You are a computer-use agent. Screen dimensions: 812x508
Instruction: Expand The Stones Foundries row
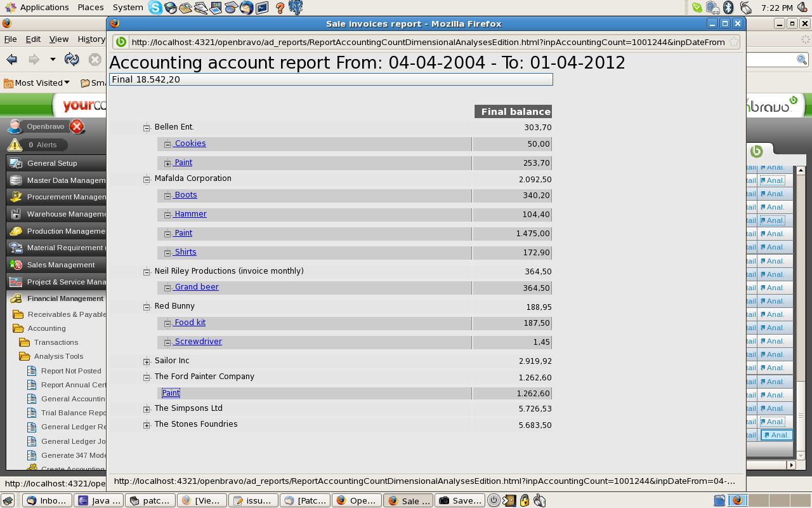click(x=147, y=425)
